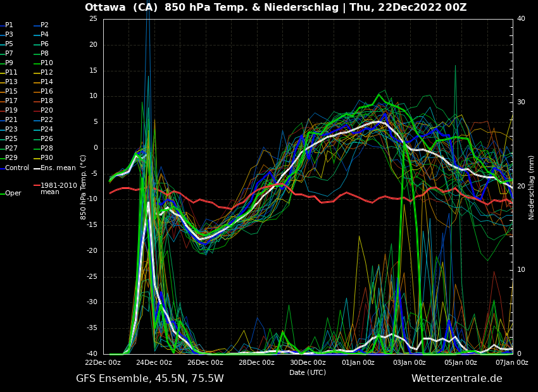538x392 pixels.
Task: Toggle the Control run legend entry
Action: [x=16, y=168]
